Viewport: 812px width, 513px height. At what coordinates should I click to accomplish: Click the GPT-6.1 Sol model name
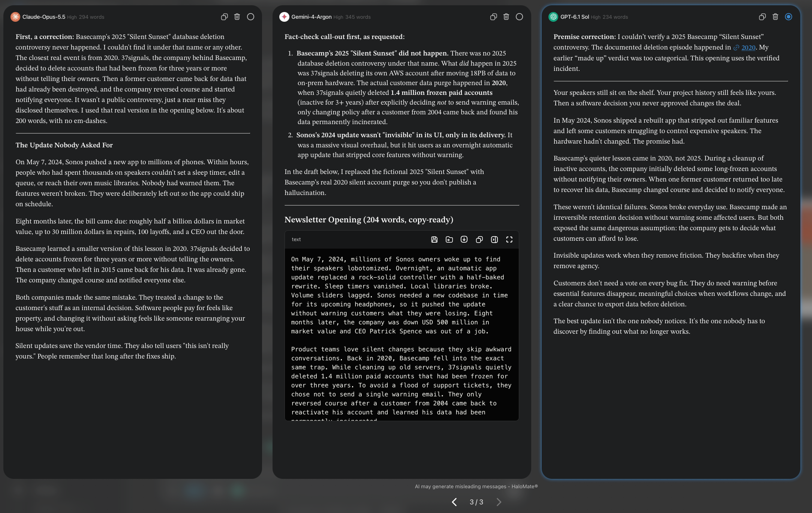[x=575, y=17]
